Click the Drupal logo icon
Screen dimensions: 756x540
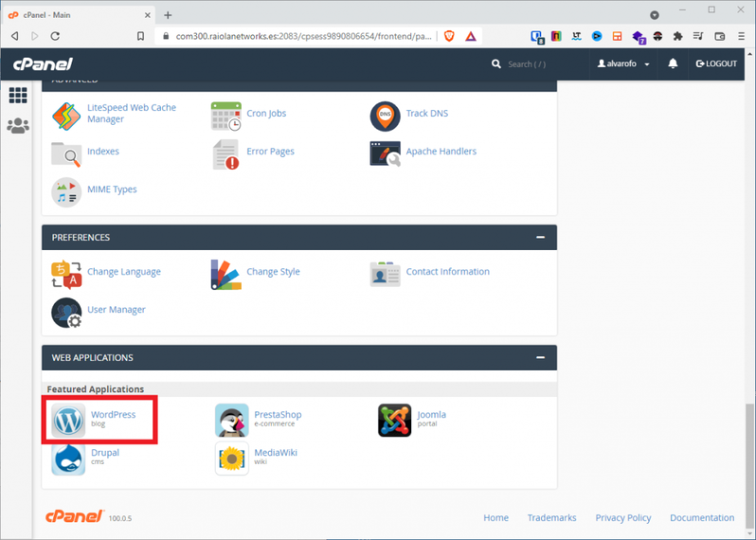point(68,459)
